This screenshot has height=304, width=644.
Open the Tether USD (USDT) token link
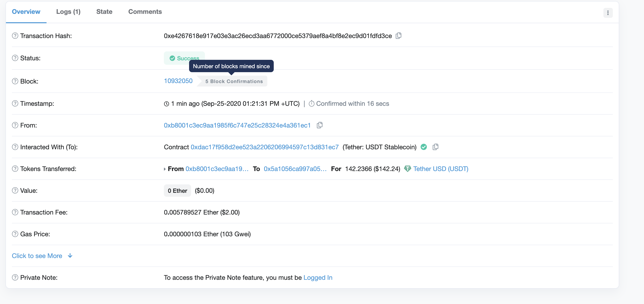[x=441, y=169]
